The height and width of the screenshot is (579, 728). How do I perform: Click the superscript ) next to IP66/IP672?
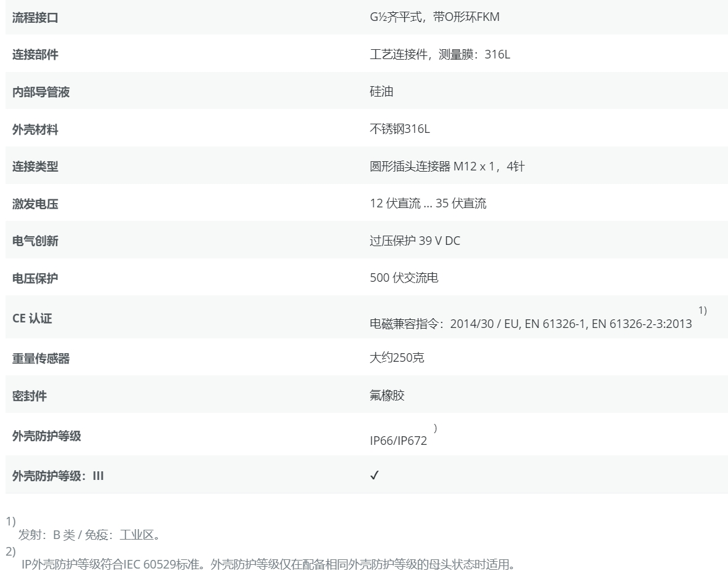click(x=435, y=428)
